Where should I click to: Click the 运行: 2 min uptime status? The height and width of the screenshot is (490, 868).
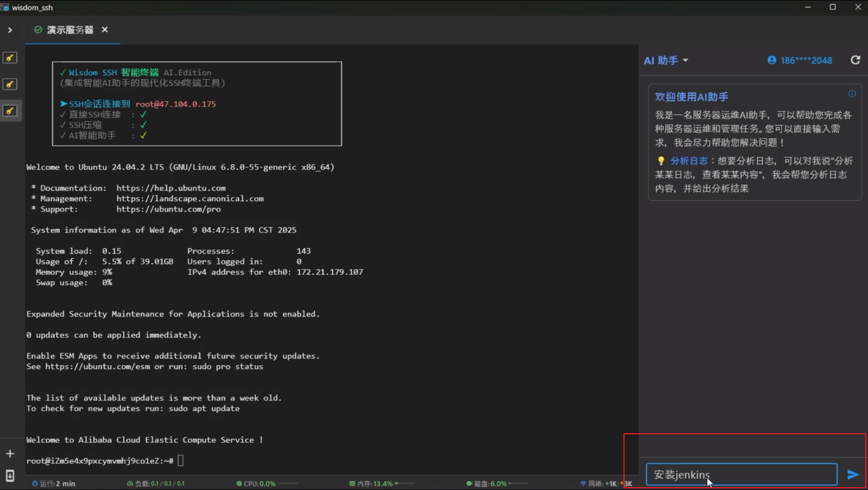coord(53,483)
